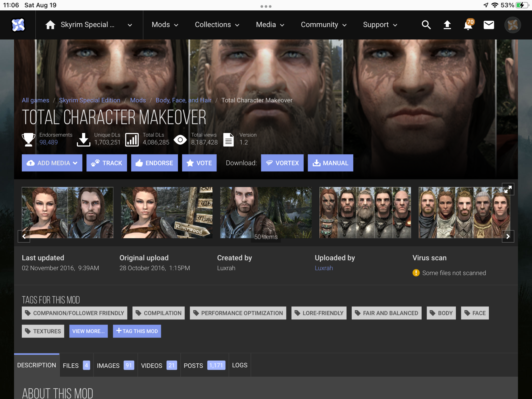Select the Body tag
532x399 pixels.
coord(441,313)
